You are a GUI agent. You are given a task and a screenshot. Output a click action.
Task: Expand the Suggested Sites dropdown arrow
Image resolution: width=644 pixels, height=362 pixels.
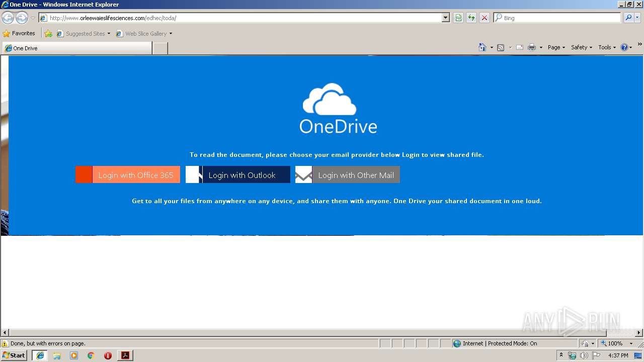tap(109, 34)
